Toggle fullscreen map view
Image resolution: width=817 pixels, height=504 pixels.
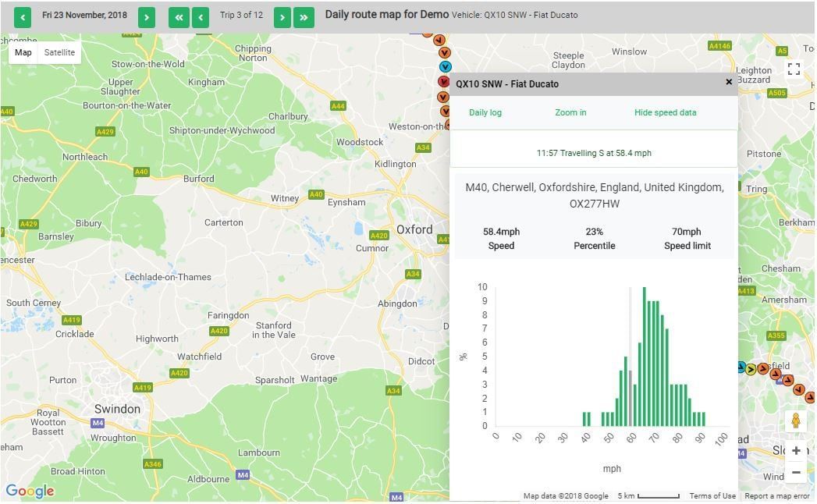tap(794, 69)
